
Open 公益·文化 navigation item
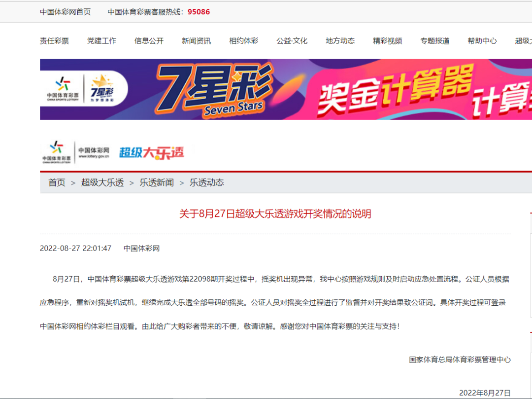[x=292, y=41]
